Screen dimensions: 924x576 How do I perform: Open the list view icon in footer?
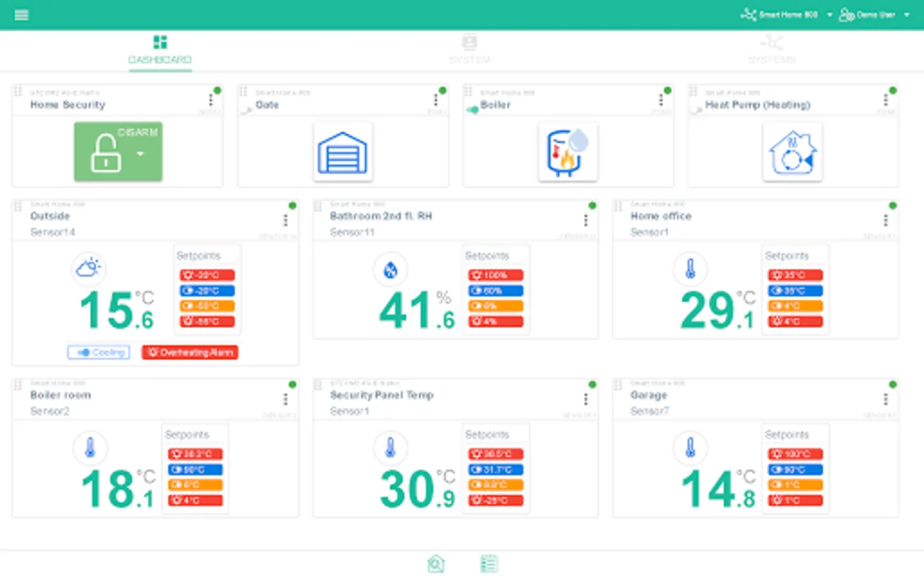pos(489,564)
